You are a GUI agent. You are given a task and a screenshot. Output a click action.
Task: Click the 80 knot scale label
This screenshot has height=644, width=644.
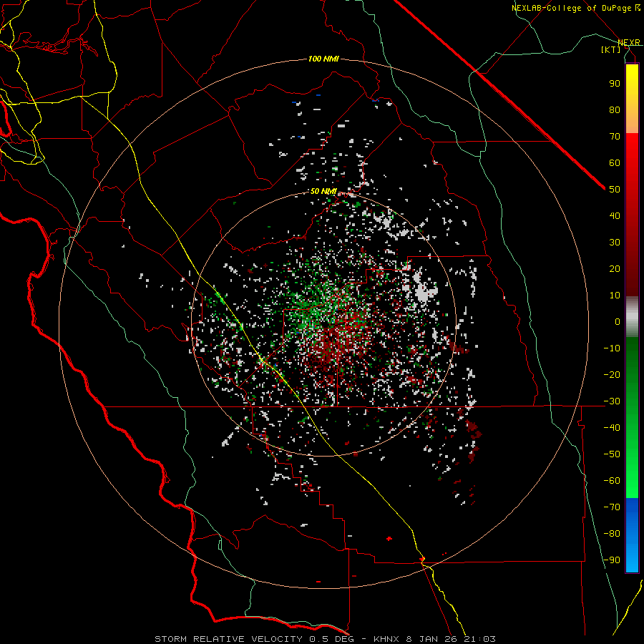pyautogui.click(x=615, y=109)
